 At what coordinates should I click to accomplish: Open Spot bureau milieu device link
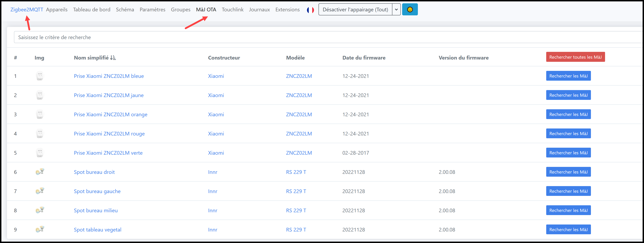tap(96, 211)
